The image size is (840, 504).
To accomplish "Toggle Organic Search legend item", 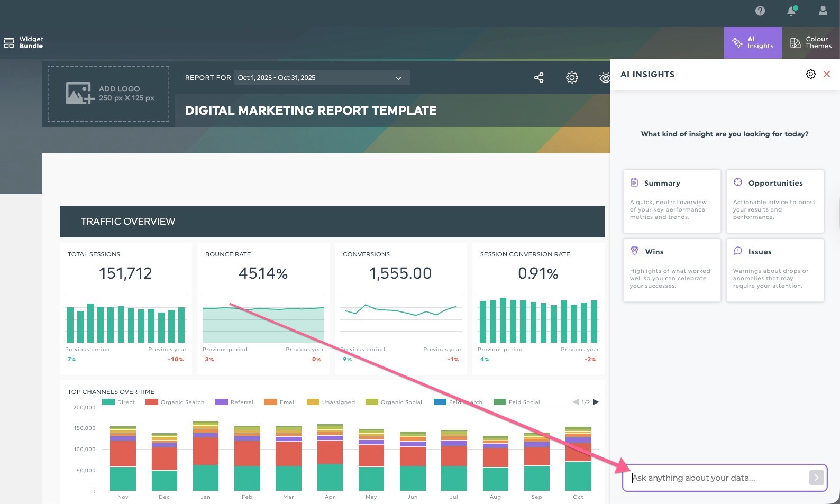I will pos(175,402).
